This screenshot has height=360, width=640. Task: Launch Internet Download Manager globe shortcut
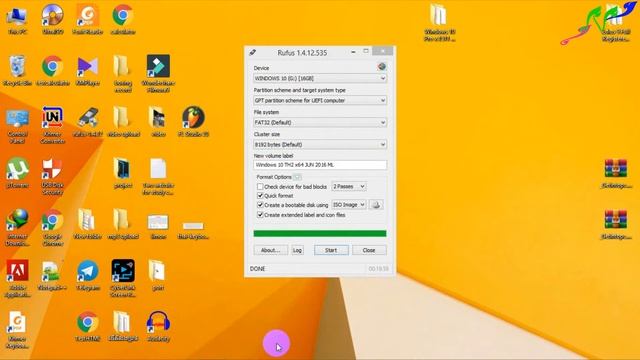coord(17,228)
